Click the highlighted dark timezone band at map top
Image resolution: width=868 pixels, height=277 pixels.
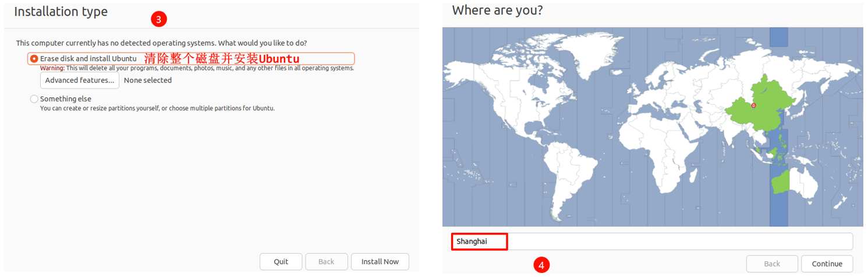[778, 37]
